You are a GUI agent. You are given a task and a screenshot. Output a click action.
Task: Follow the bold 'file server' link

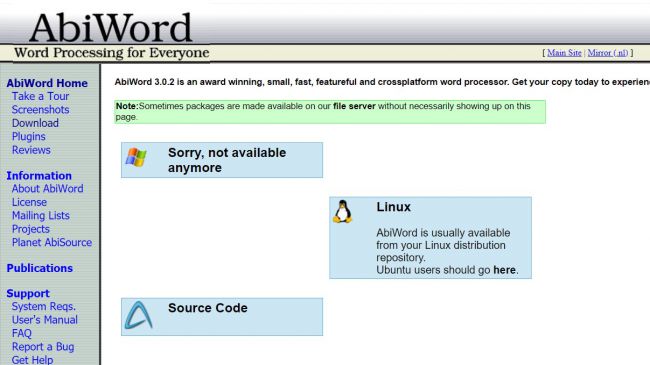tap(354, 106)
